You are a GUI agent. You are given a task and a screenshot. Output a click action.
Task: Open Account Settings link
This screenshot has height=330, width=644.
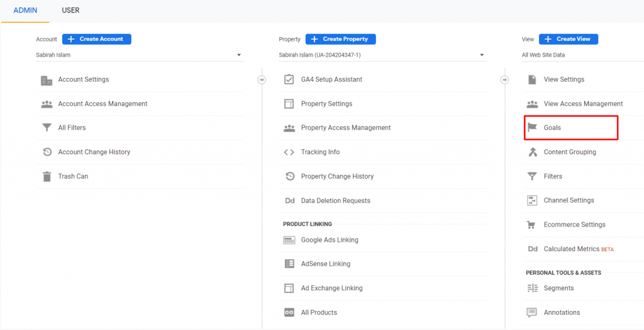click(x=84, y=79)
